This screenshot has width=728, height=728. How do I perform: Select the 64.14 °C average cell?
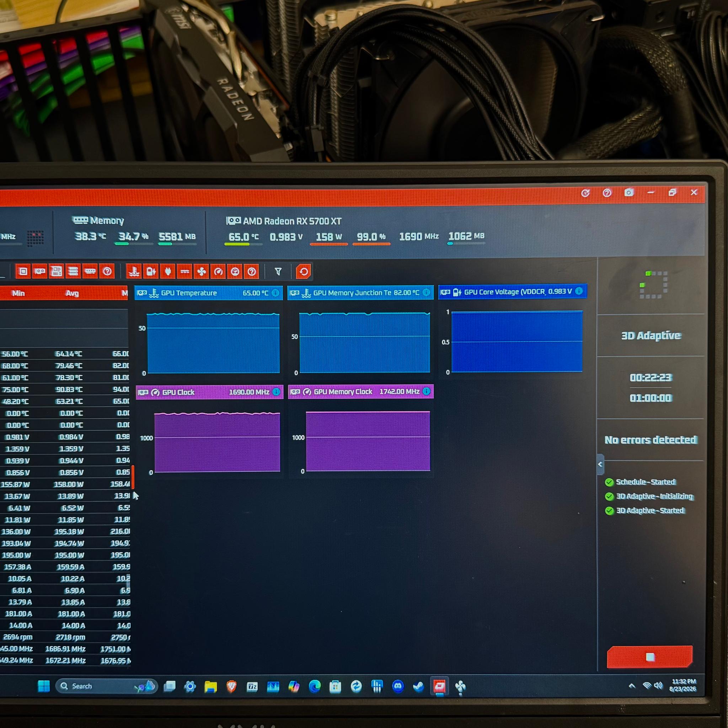click(69, 354)
